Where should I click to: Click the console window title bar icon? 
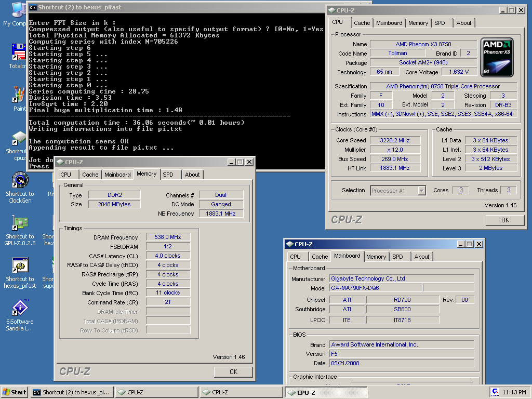coord(33,7)
